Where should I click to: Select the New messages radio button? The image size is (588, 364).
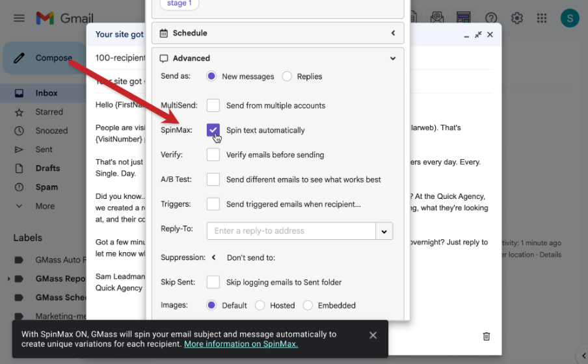pos(211,76)
